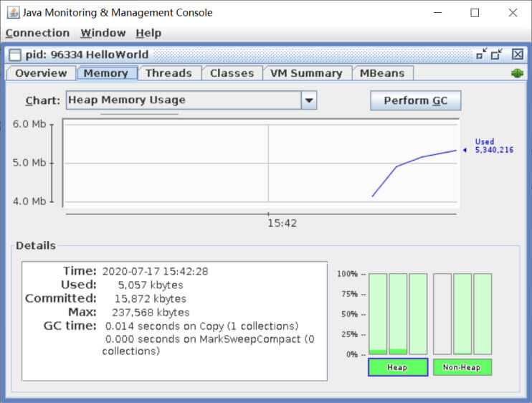This screenshot has width=532, height=403.
Task: Click the 15:42 time axis label
Action: tap(282, 223)
